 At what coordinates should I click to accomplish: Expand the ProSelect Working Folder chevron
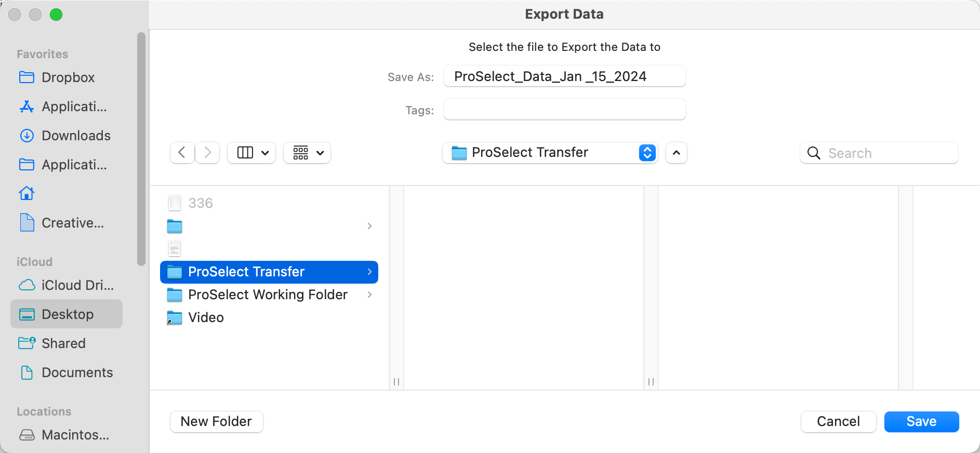click(369, 295)
